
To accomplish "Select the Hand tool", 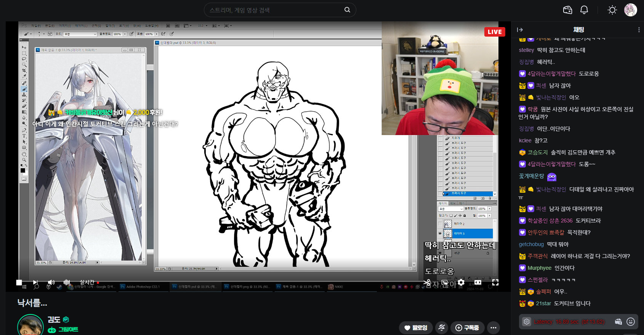I will pos(24,154).
